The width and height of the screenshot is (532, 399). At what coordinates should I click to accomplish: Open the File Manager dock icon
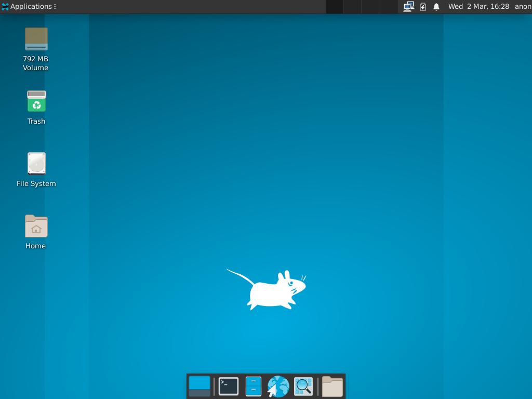[254, 386]
